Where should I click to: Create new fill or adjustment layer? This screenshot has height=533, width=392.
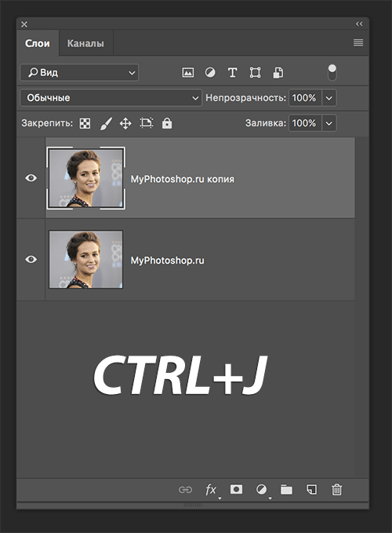(x=261, y=490)
